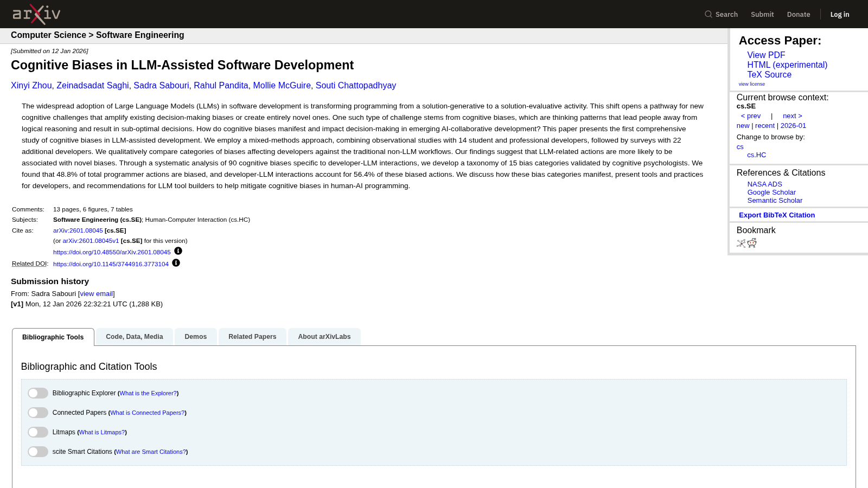Go to previous paper via prev link

point(751,116)
